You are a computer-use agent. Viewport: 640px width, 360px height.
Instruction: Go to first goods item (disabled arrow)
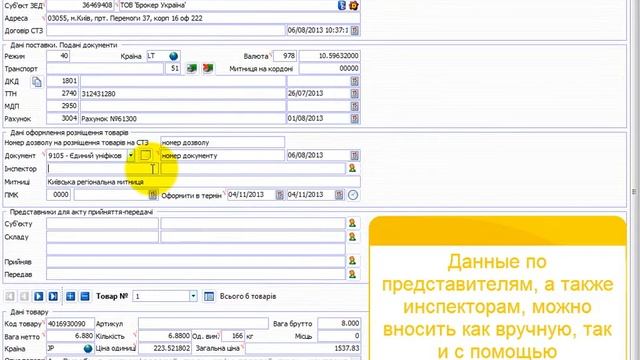coord(10,296)
